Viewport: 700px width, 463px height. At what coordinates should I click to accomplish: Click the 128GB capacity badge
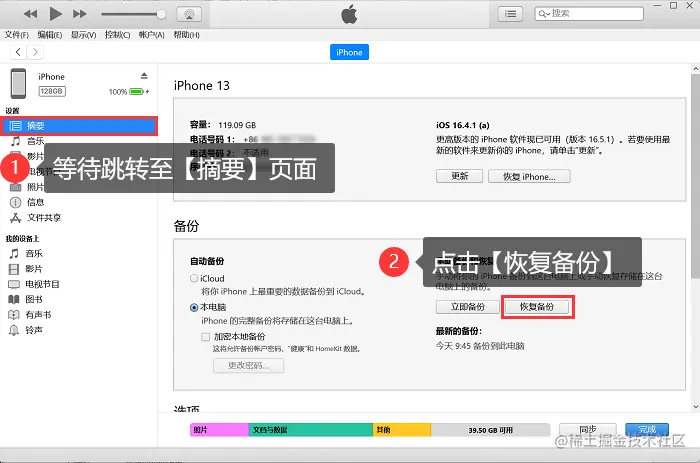(52, 91)
